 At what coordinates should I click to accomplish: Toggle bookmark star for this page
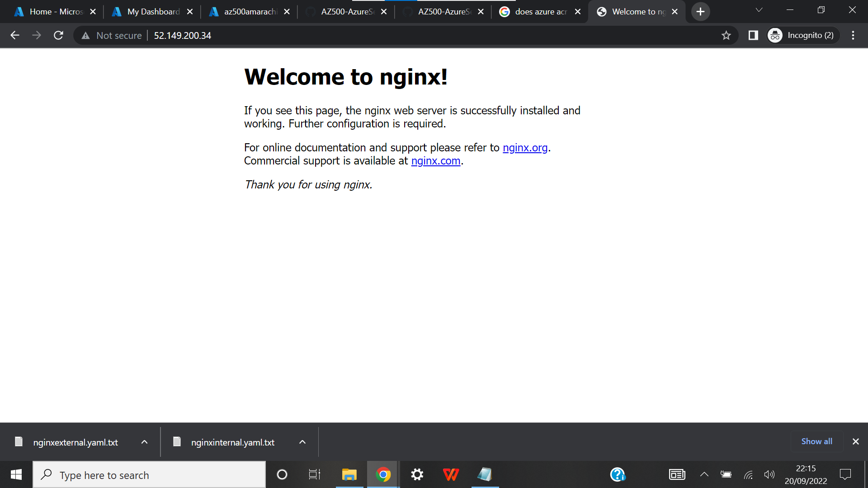[726, 35]
